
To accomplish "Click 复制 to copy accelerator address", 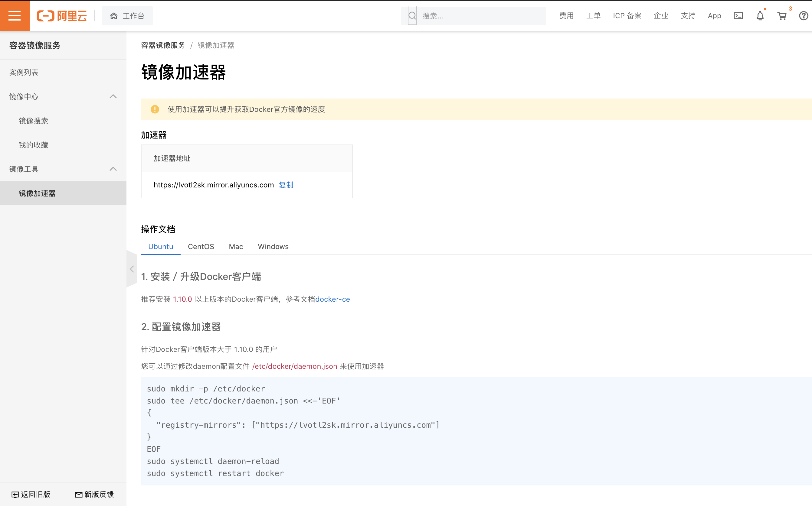I will coord(286,185).
